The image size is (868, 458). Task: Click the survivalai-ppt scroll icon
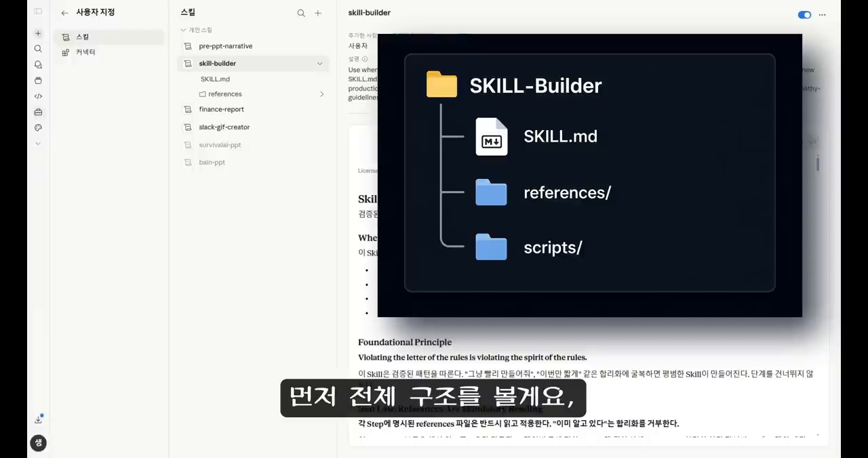pyautogui.click(x=188, y=145)
